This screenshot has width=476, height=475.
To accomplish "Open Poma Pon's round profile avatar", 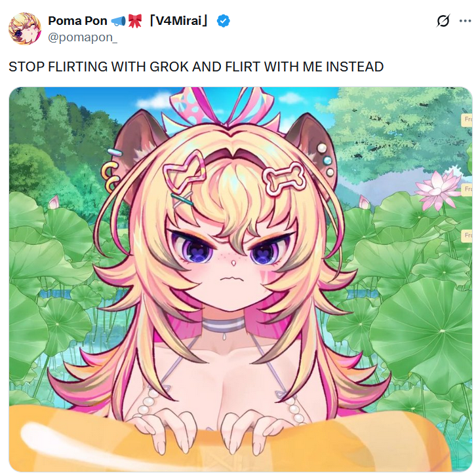I will pos(25,29).
